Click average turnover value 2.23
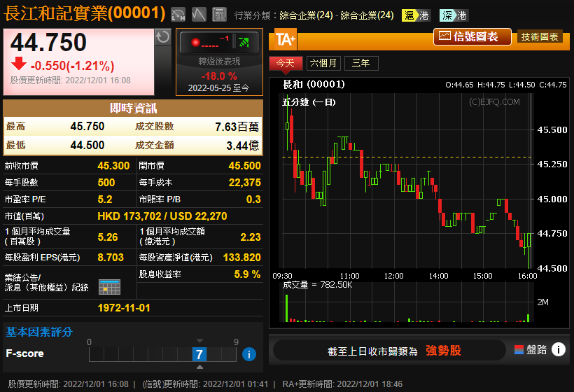574x392 pixels. click(251, 237)
